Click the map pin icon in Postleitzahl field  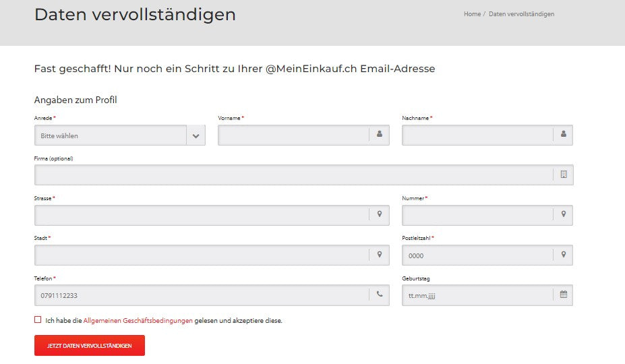coord(563,255)
